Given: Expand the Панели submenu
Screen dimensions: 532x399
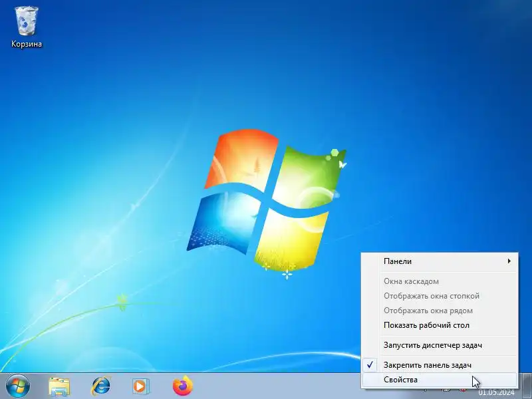Looking at the screenshot, I should tap(440, 261).
